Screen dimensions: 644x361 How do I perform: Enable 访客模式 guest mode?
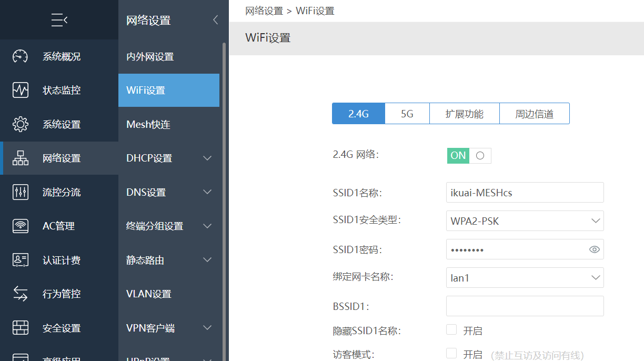click(451, 353)
